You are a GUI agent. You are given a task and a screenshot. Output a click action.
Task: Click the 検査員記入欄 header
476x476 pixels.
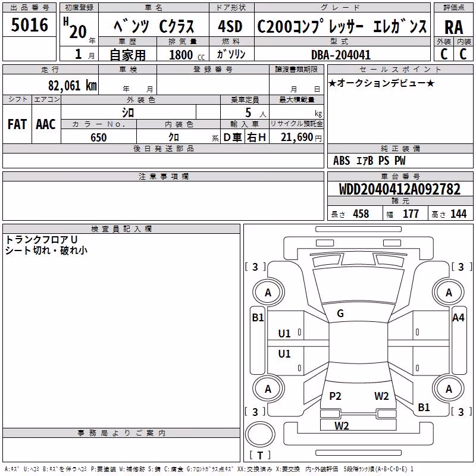(121, 229)
